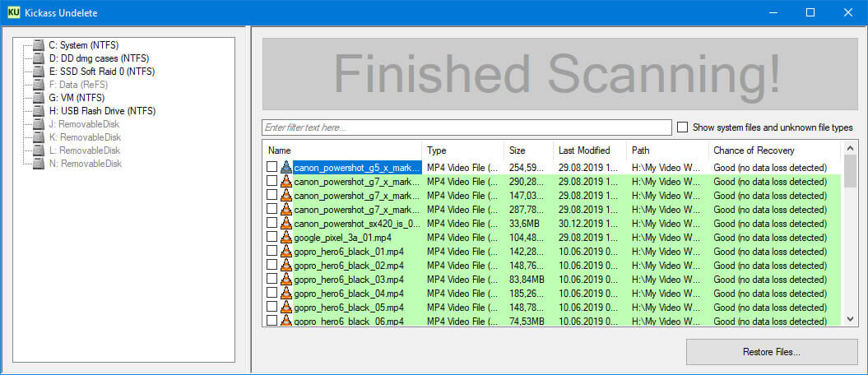Tick the checkbox for gopro_hero6_black_03.mp4
Viewport: 868px width, 375px height.
point(272,279)
